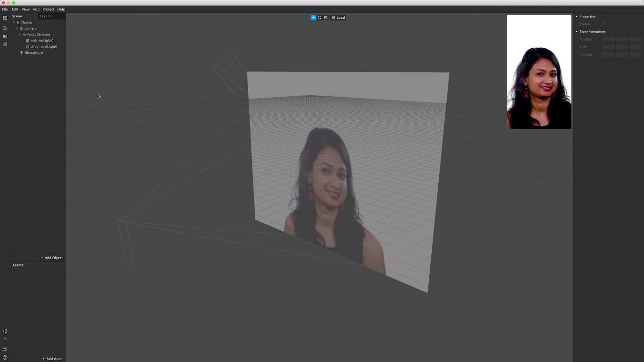Collapse the Transformations section
Screen dimensions: 644x362
[x=577, y=32]
